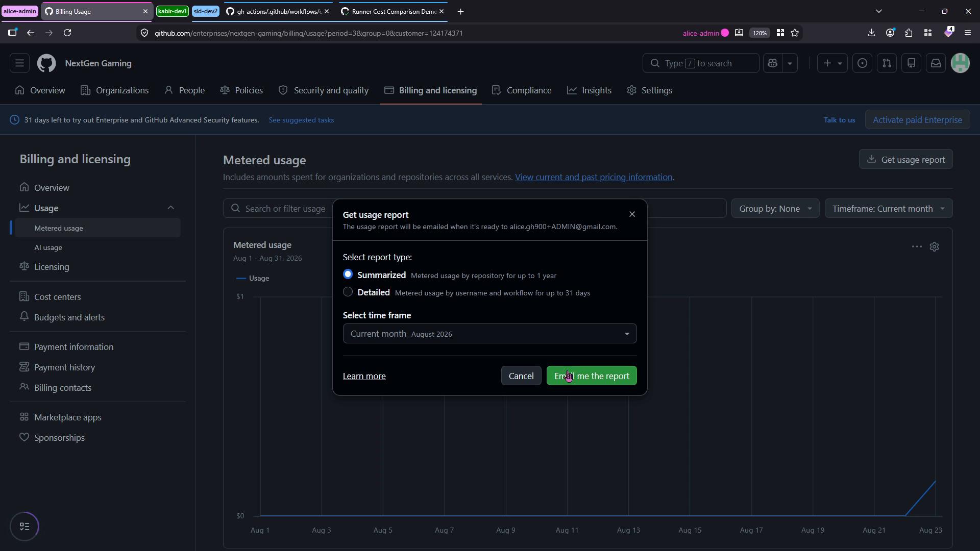The width and height of the screenshot is (980, 551).
Task: Open Cost centers in sidebar
Action: point(97,297)
